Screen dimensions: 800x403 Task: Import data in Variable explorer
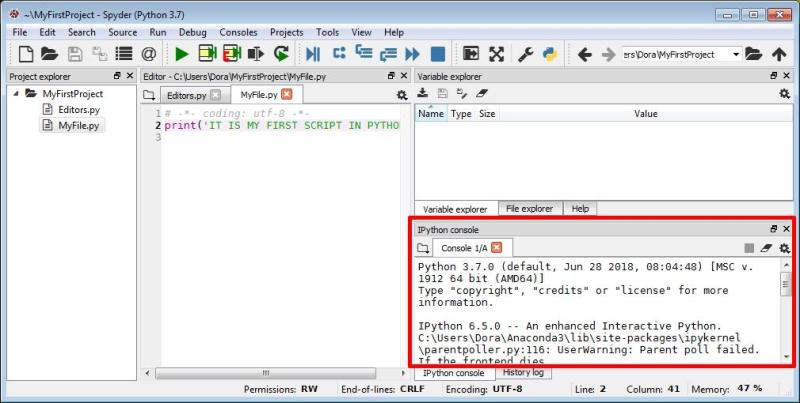[422, 93]
